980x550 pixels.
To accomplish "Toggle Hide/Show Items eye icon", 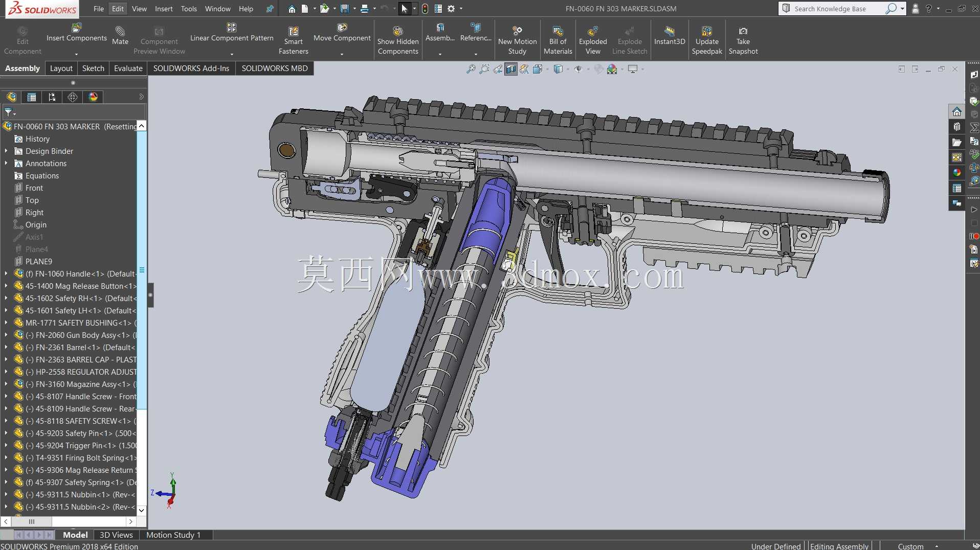I will (x=578, y=69).
